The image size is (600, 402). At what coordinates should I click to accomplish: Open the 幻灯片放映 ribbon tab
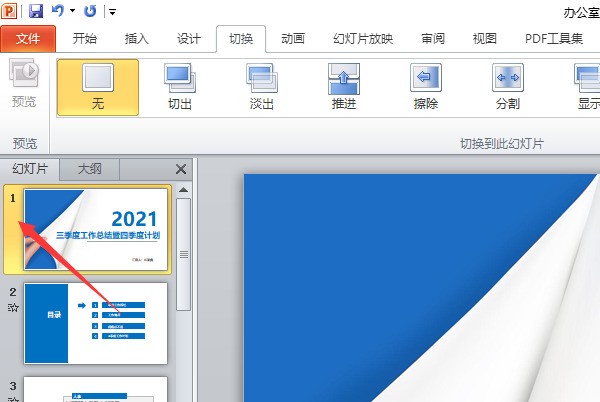pos(362,39)
